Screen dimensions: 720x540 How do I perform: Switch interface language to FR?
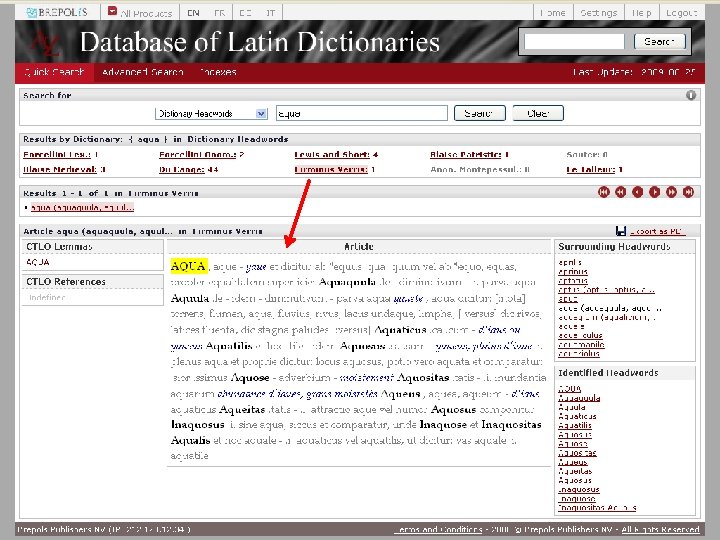[x=219, y=13]
